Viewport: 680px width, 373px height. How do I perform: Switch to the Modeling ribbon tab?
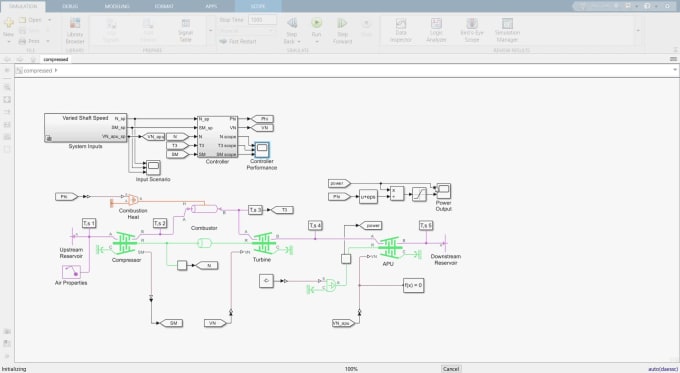(x=117, y=6)
